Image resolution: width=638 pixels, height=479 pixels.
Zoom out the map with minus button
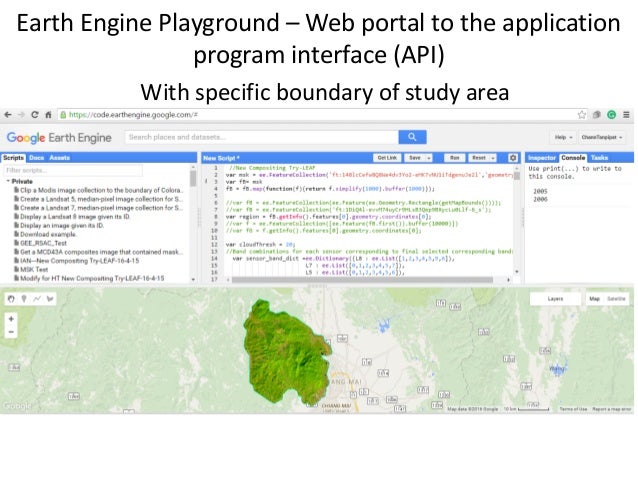(11, 332)
